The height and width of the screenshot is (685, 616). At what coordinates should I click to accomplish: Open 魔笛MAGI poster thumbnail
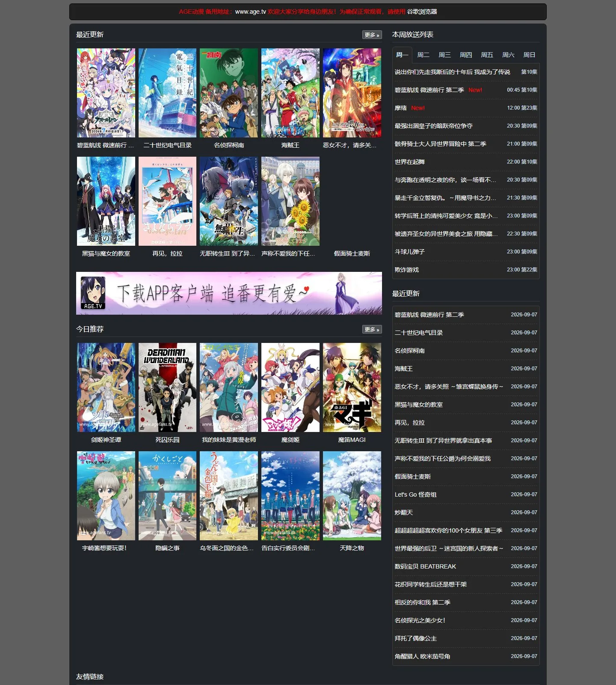point(352,387)
